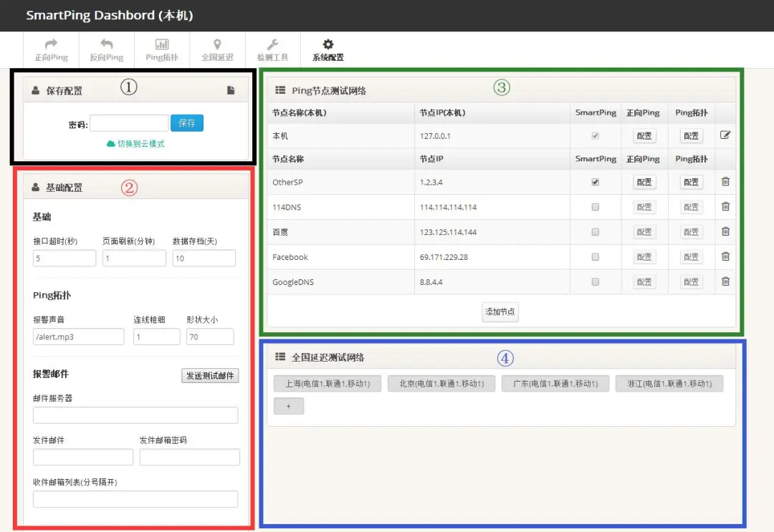This screenshot has width=774, height=532.
Task: Delete the 百度 node
Action: tap(725, 231)
